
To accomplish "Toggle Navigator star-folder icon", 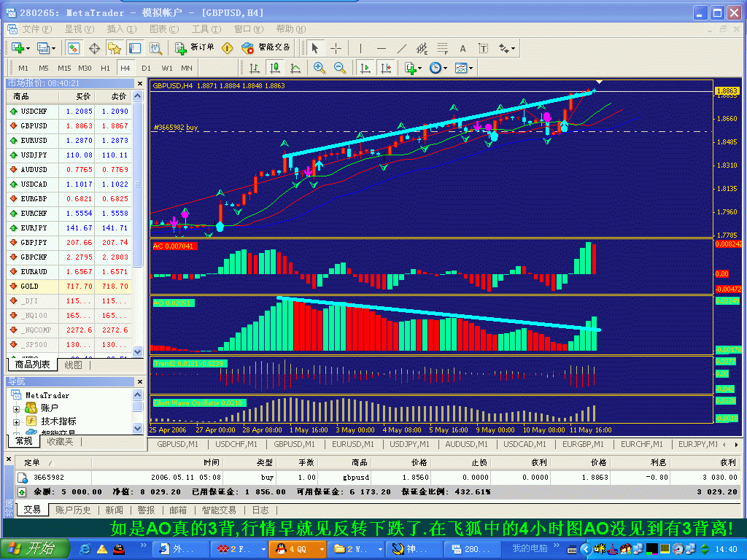I will [x=115, y=48].
